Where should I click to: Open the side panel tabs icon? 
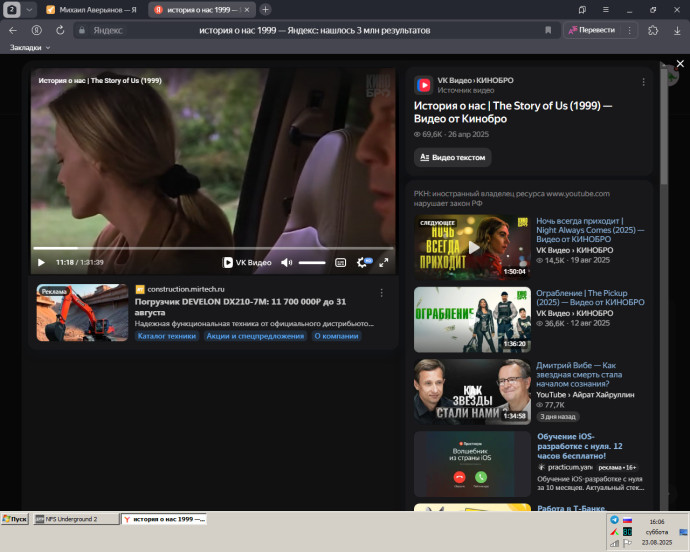coord(582,10)
